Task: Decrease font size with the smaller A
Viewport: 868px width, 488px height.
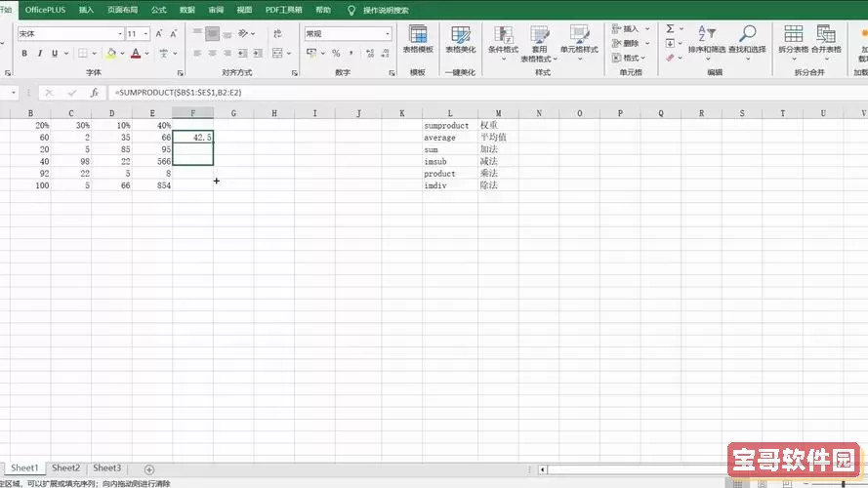Action: (x=173, y=34)
